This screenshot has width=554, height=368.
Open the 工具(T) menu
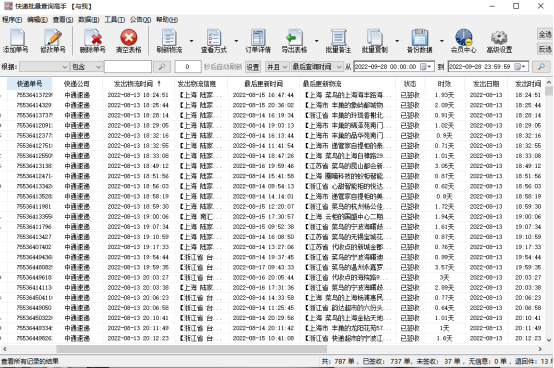[114, 20]
